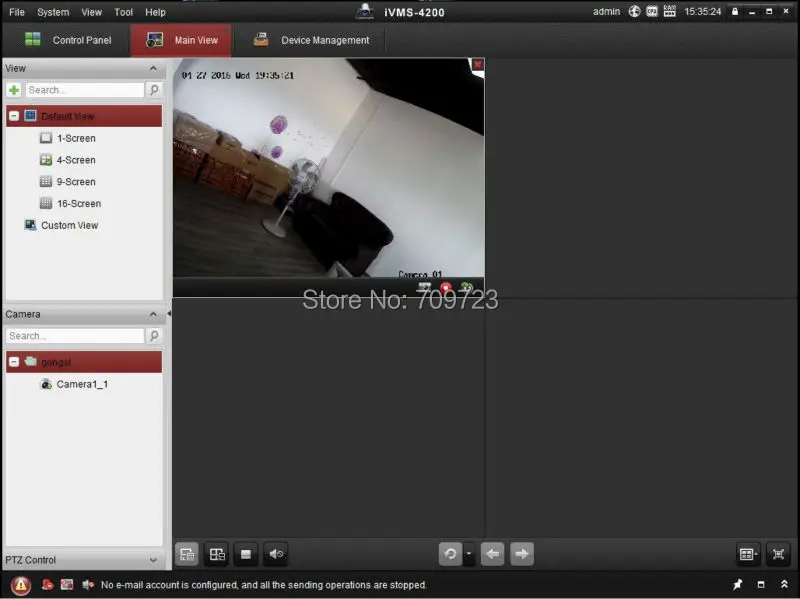Screen dimensions: 800x599
Task: Collapse the Camera panel header
Action: pyautogui.click(x=153, y=314)
